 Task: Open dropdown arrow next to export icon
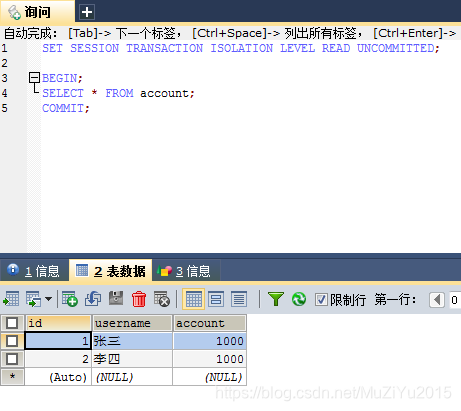coord(49,299)
